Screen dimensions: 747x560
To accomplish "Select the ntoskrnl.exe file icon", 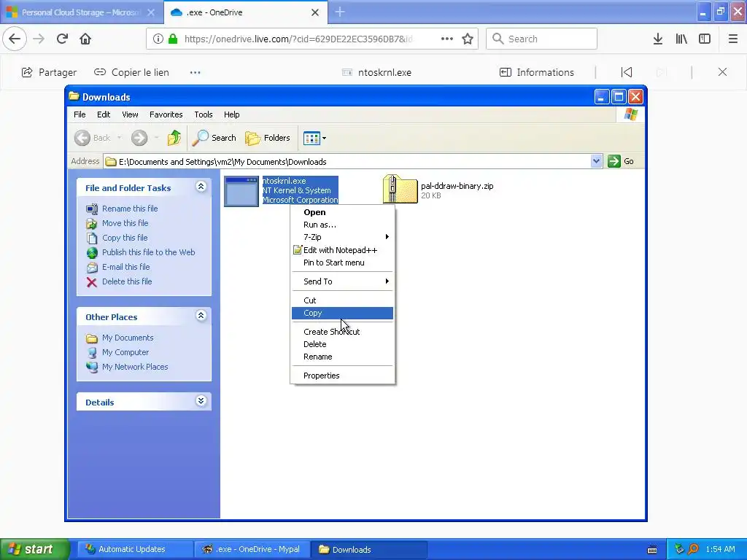I will [x=241, y=192].
